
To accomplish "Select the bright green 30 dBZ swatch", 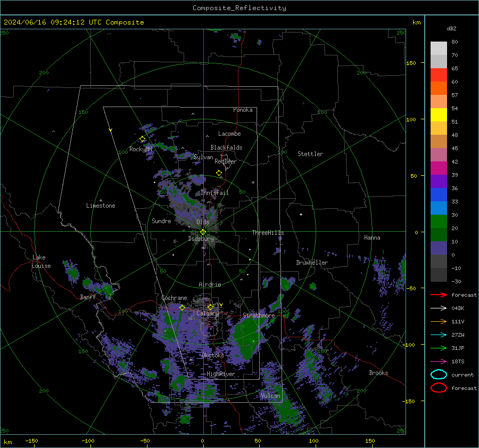I will click(439, 222).
